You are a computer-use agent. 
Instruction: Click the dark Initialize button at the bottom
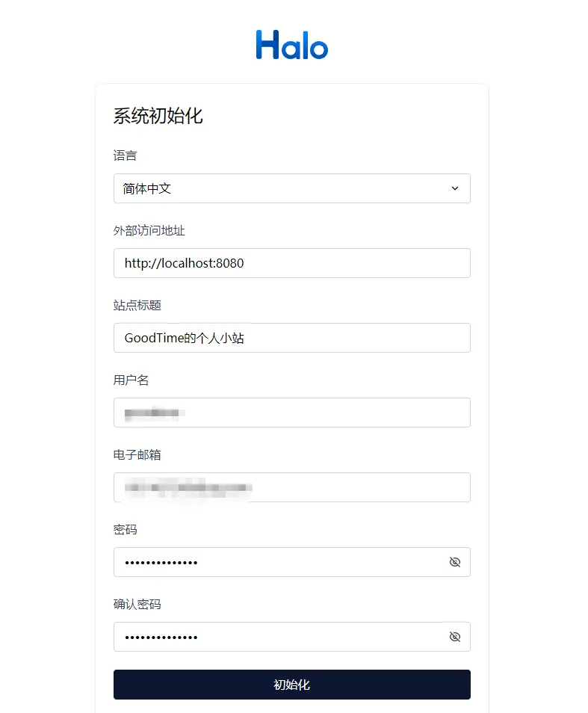(x=291, y=684)
